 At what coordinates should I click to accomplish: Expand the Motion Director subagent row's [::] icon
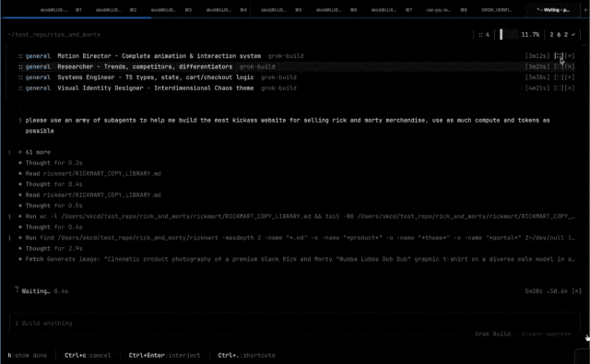click(x=559, y=56)
